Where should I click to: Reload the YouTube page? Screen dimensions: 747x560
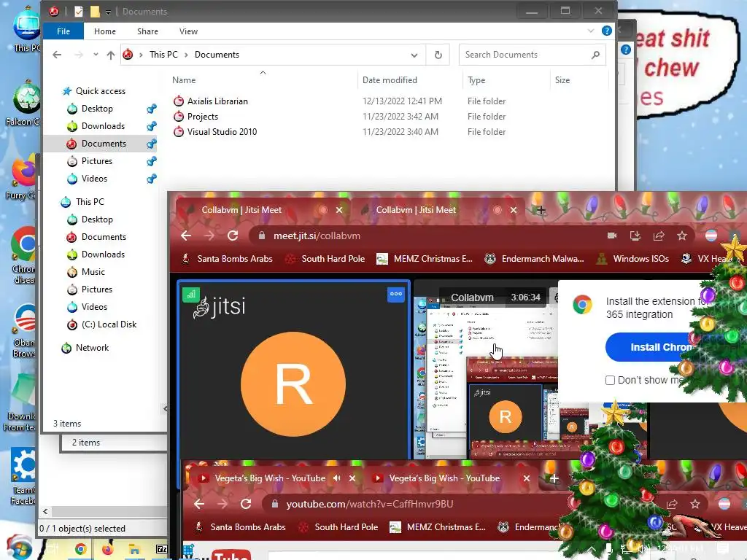click(246, 504)
